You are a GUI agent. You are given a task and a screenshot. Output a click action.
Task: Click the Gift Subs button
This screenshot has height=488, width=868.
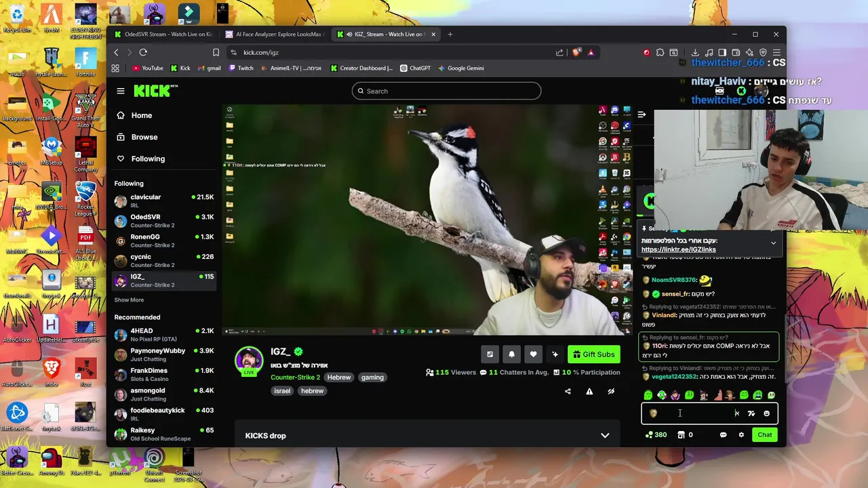coord(593,354)
